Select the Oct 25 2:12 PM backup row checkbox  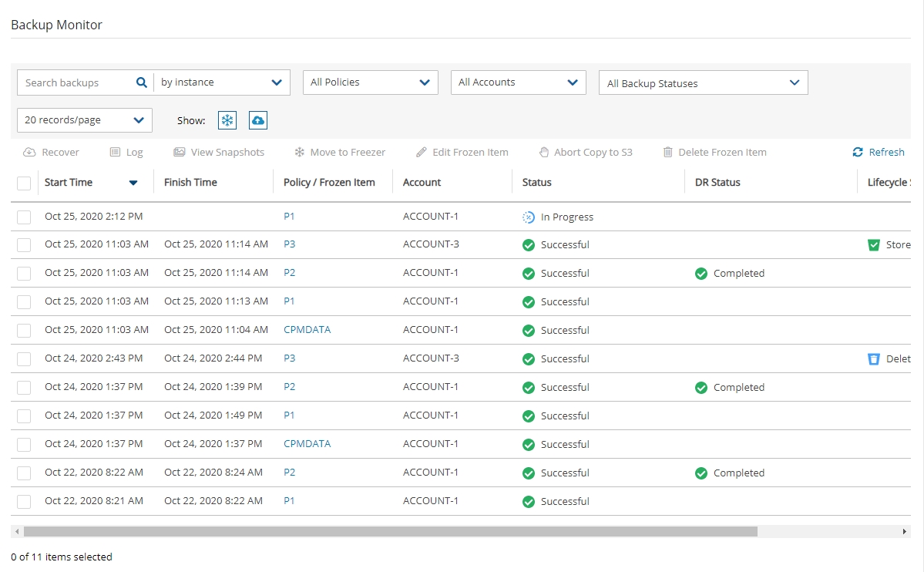coord(24,217)
